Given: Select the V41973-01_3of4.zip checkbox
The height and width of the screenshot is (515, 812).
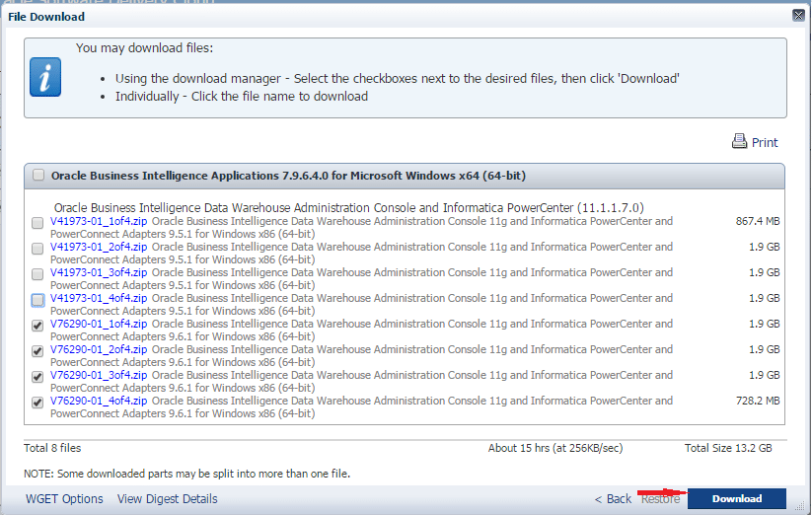Looking at the screenshot, I should pyautogui.click(x=37, y=274).
